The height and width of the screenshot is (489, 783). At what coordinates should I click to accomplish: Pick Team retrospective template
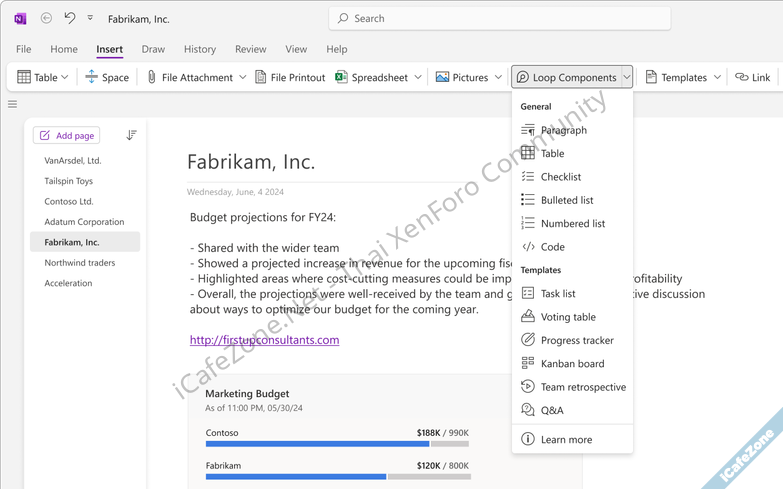pos(582,387)
